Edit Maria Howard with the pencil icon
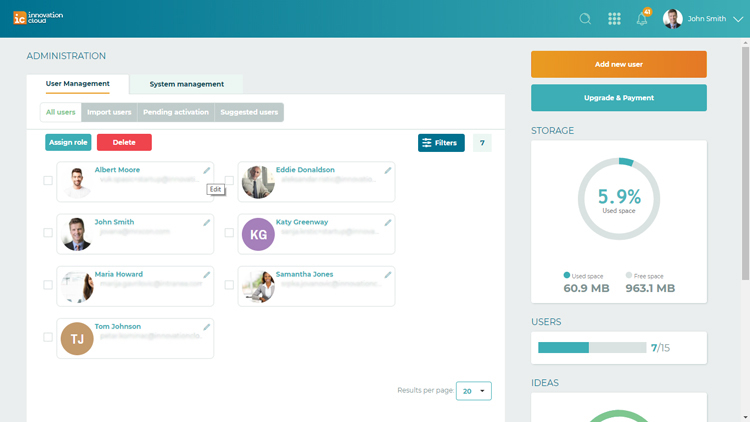Image resolution: width=750 pixels, height=422 pixels. coord(207,275)
